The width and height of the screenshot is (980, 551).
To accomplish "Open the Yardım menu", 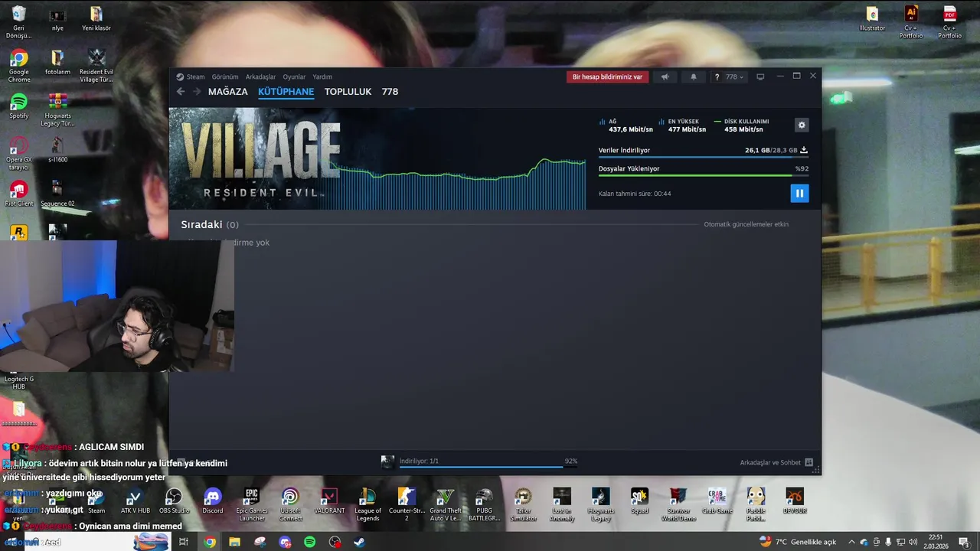I will (x=322, y=77).
